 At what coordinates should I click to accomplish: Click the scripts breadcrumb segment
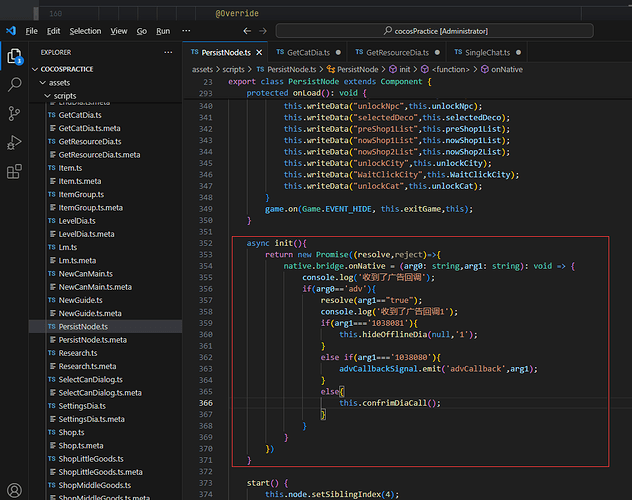click(x=235, y=69)
